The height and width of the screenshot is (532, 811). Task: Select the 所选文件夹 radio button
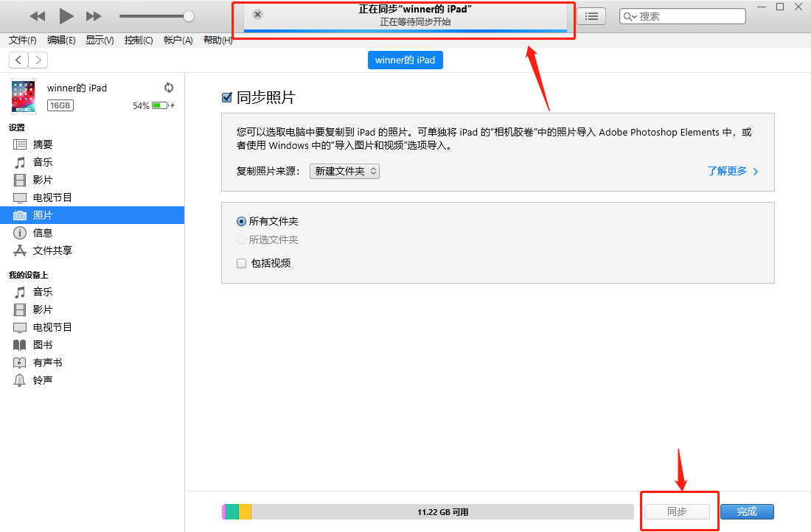(241, 240)
